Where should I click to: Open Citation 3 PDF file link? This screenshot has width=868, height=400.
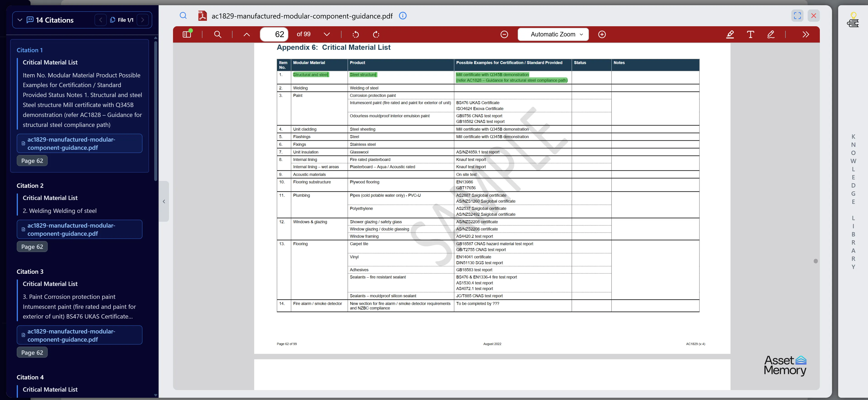point(80,335)
